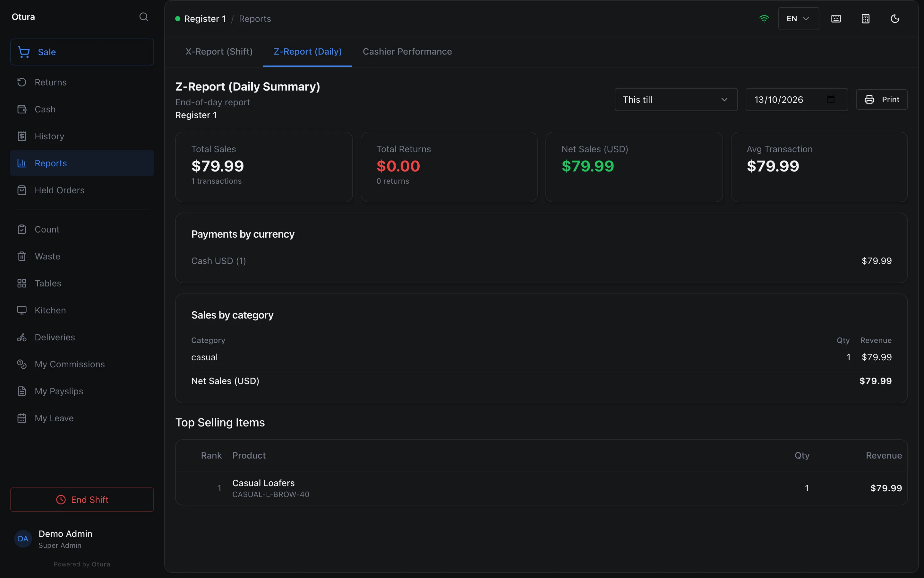Click the Cash USD (1) payment row
The image size is (924, 578).
pyautogui.click(x=541, y=261)
